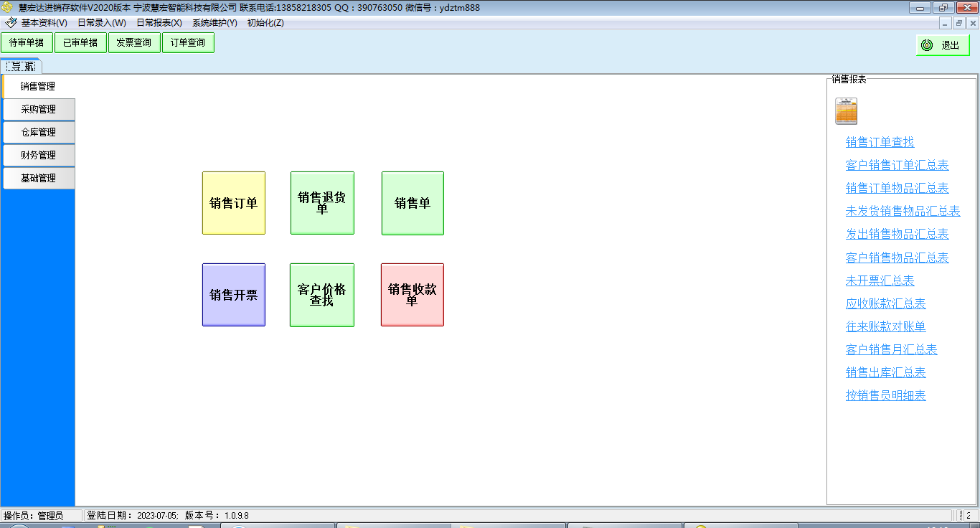Click the 登陆日期 2023-07-05 status text
Screen dimensions: 980x528
click(x=133, y=516)
